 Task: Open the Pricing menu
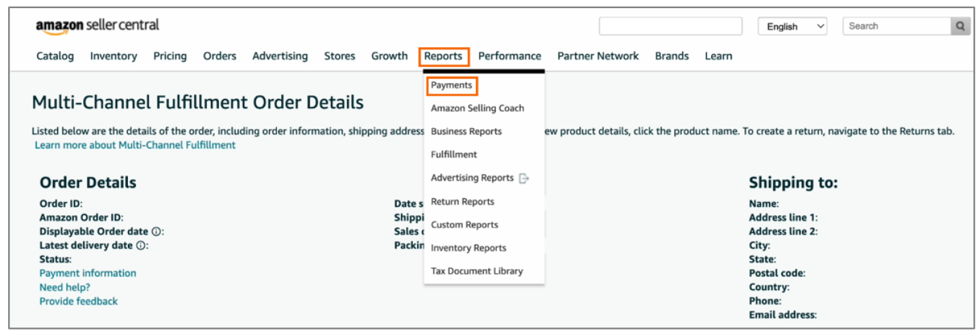tap(170, 56)
